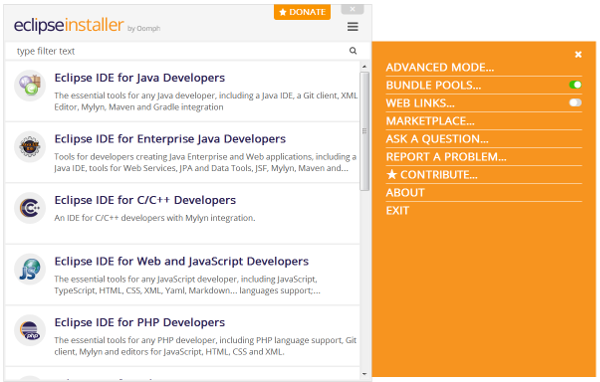Open the Marketplace menu entry
Screen dimensions: 600x382
(x=430, y=121)
